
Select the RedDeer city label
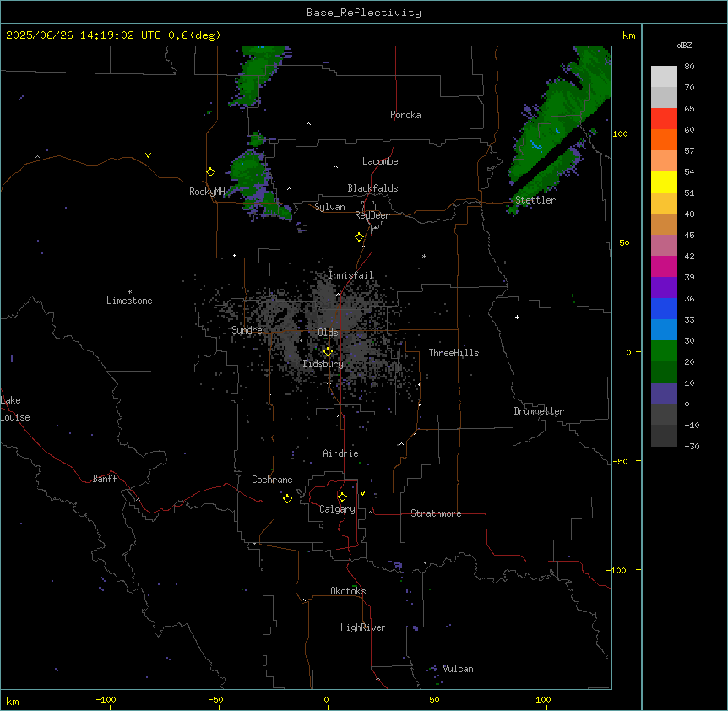coord(372,215)
